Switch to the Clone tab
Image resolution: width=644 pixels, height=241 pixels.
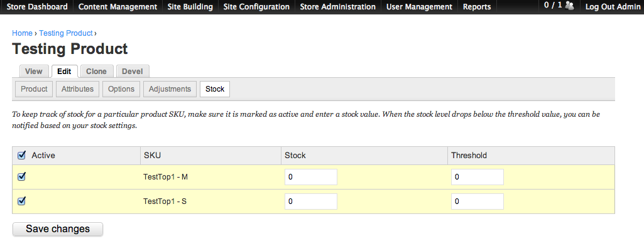click(x=97, y=72)
